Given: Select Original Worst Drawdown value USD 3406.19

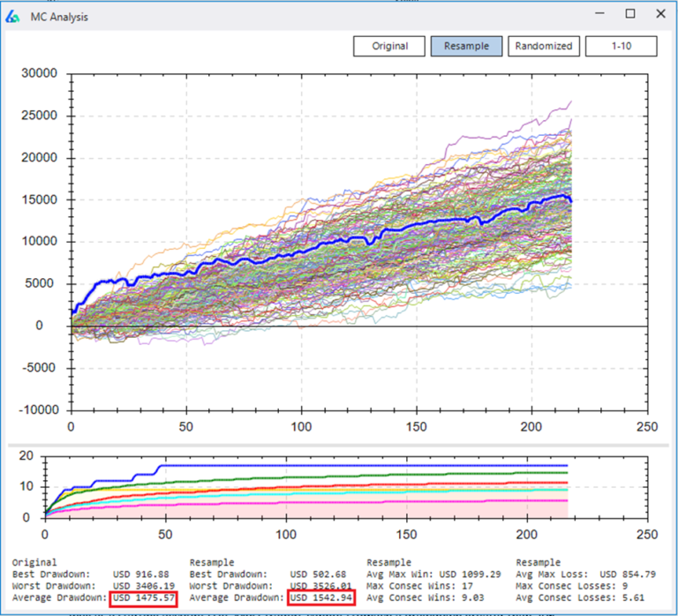Looking at the screenshot, I should [x=143, y=586].
